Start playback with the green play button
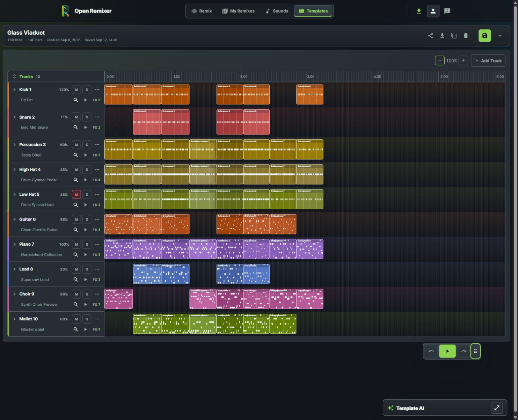Image resolution: width=518 pixels, height=420 pixels. point(447,351)
